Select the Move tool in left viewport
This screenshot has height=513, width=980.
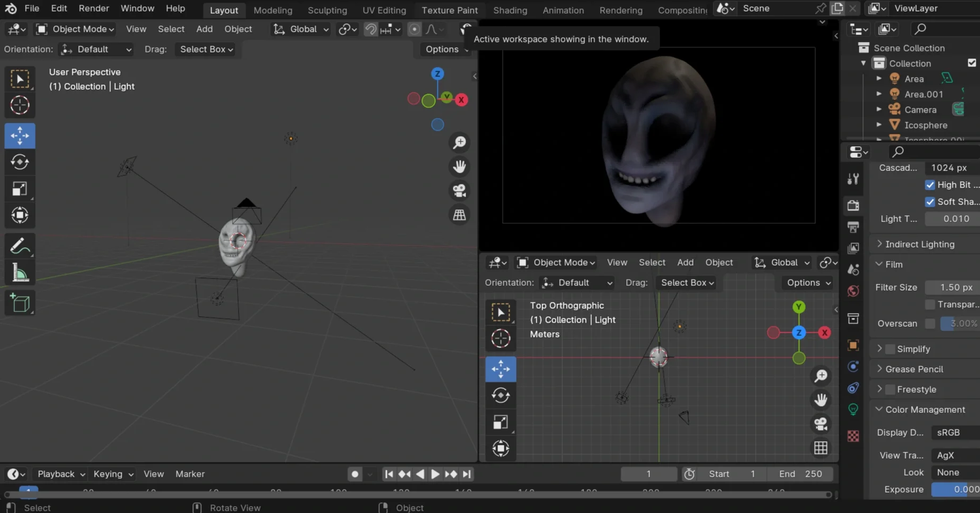click(x=20, y=136)
